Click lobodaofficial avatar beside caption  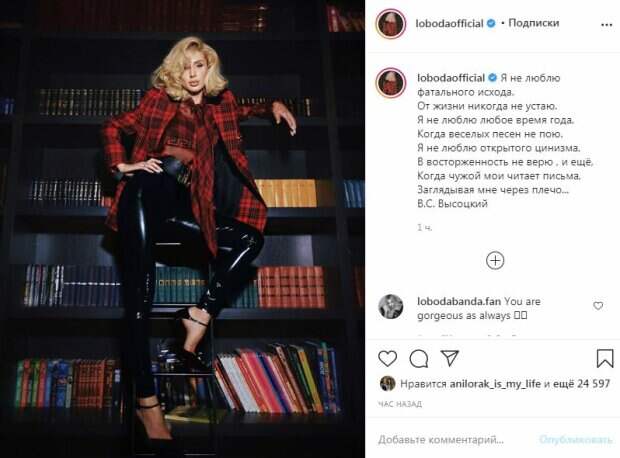click(x=391, y=82)
